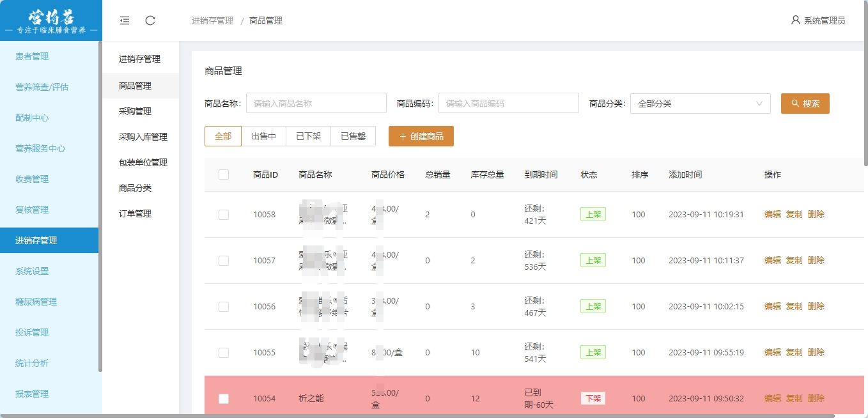Select the checkbox for product 10054
The height and width of the screenshot is (418, 868).
pos(224,399)
